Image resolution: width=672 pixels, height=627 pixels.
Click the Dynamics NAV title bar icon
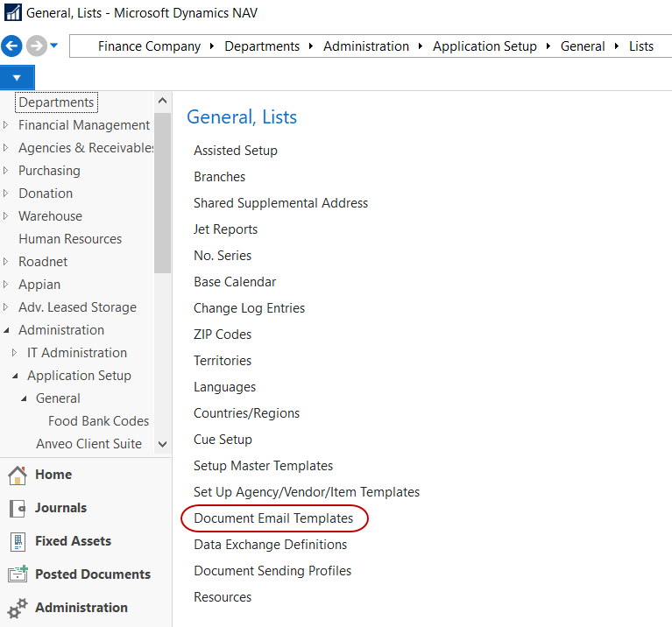pyautogui.click(x=12, y=13)
